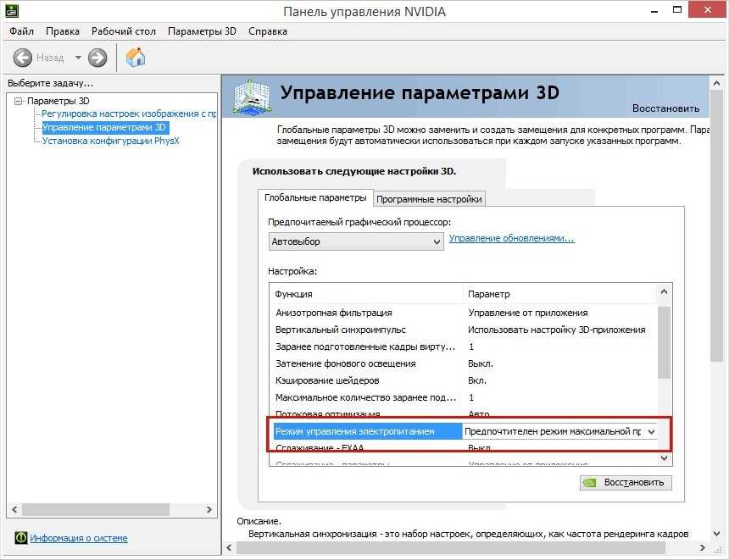The height and width of the screenshot is (560, 729).
Task: Click settings list scroll up arrow
Action: click(x=664, y=291)
